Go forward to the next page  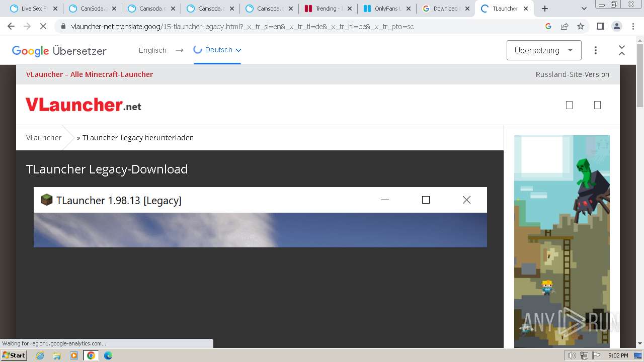click(27, 26)
